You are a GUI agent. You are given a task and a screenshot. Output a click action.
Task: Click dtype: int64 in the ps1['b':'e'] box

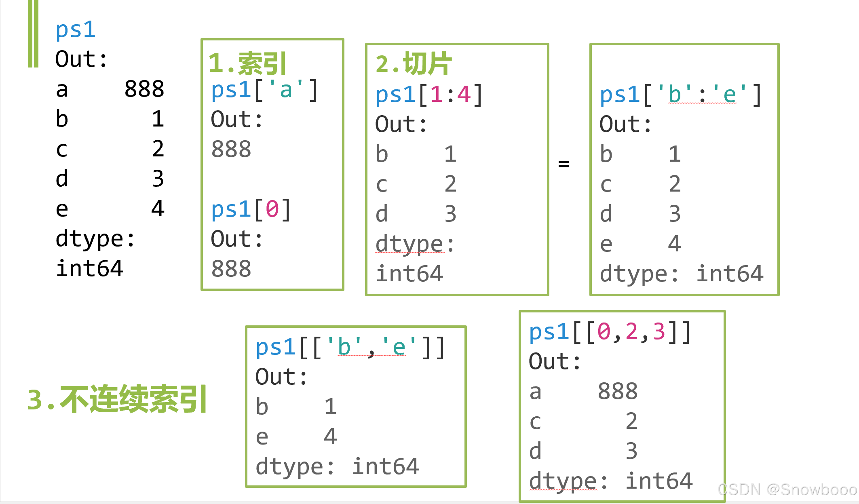tap(682, 274)
